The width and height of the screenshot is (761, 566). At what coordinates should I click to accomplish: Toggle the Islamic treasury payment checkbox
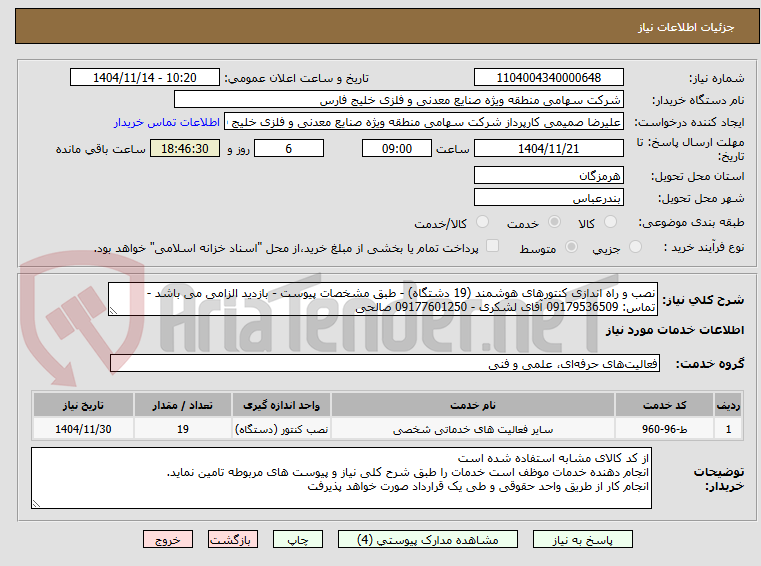click(493, 246)
